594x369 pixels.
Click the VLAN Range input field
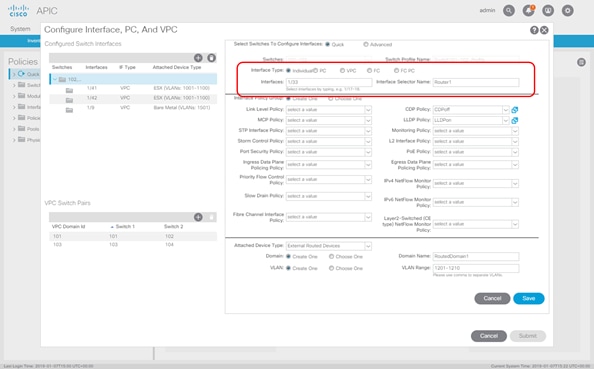(476, 268)
